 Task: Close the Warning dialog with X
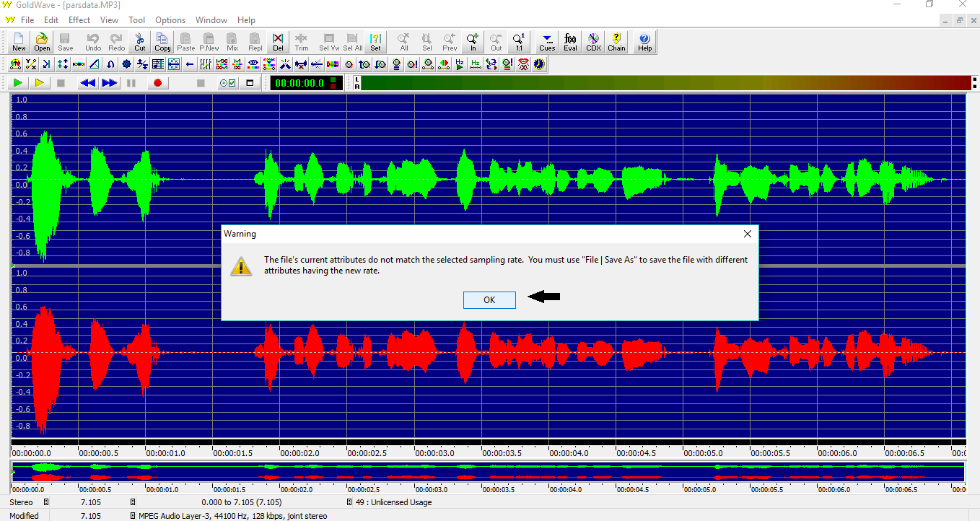point(748,234)
